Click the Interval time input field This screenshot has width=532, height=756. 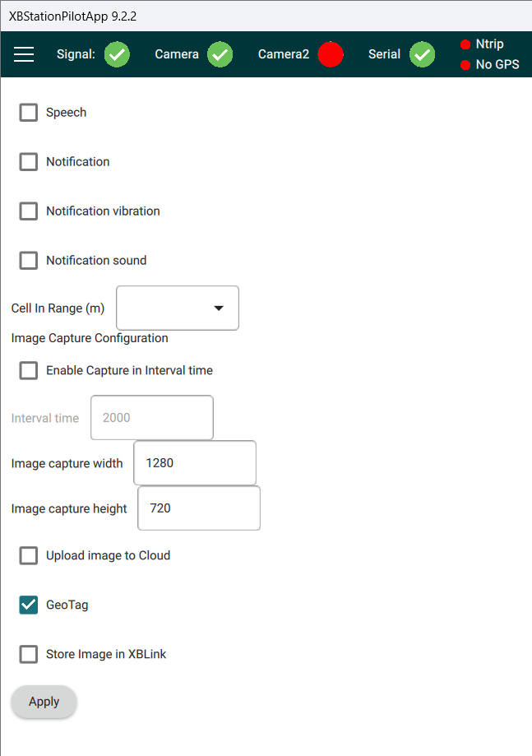152,418
